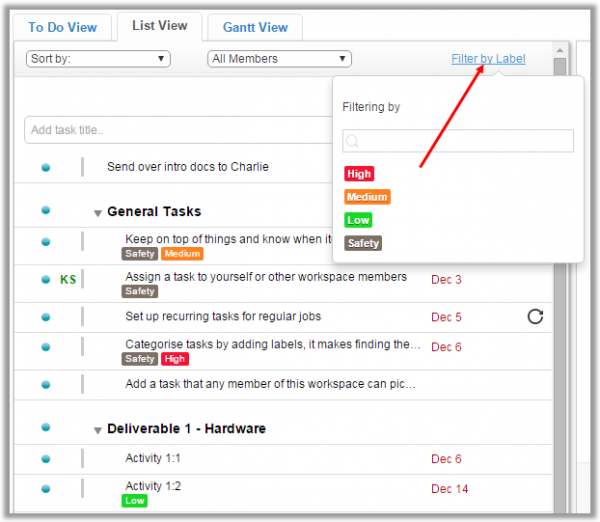The width and height of the screenshot is (600, 522).
Task: Open the Activity 1:2 task
Action: [x=153, y=486]
